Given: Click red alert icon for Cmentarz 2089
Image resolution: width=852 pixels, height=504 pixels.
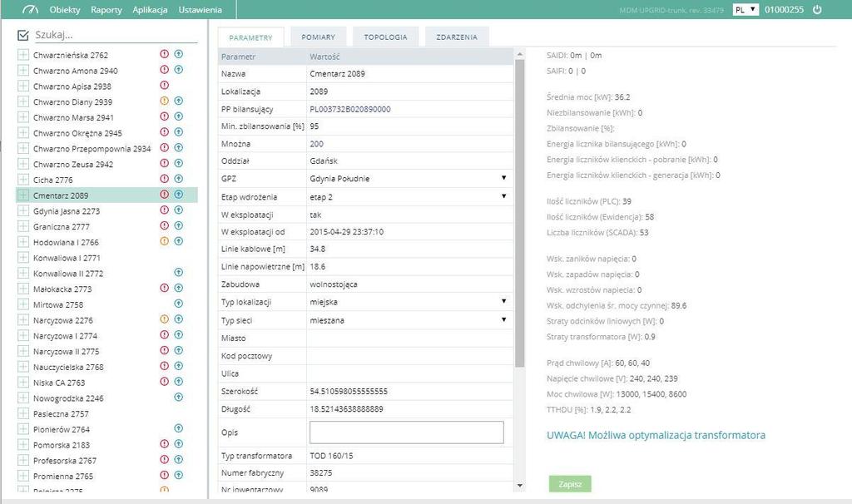Looking at the screenshot, I should 164,195.
